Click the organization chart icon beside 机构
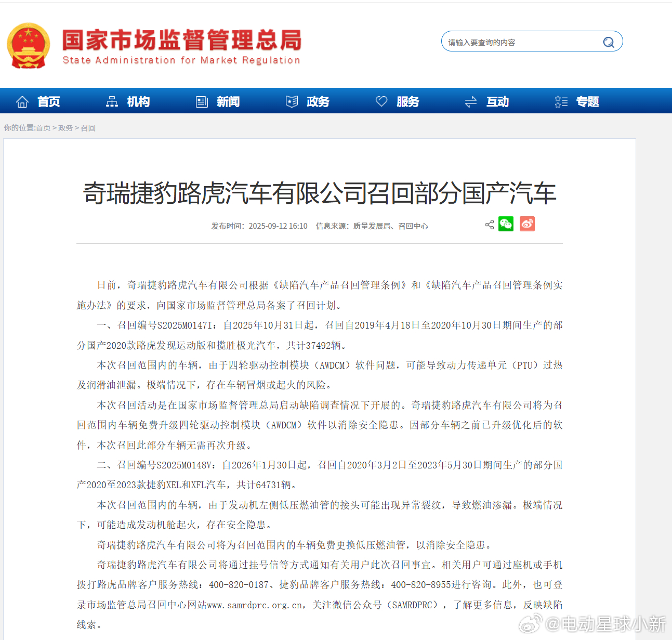 pos(112,102)
